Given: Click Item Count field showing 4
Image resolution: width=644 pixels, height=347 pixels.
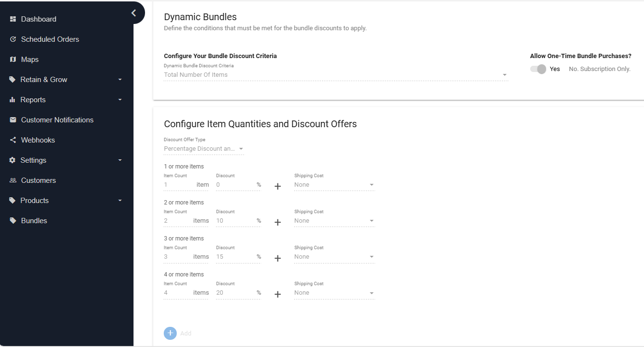Looking at the screenshot, I should (x=186, y=293).
